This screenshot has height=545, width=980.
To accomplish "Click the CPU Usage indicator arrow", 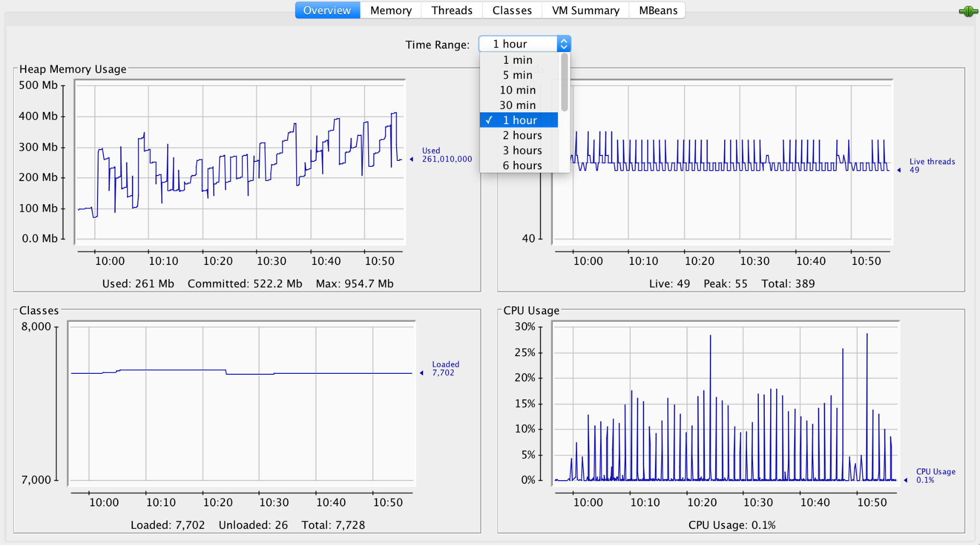I will tap(906, 480).
